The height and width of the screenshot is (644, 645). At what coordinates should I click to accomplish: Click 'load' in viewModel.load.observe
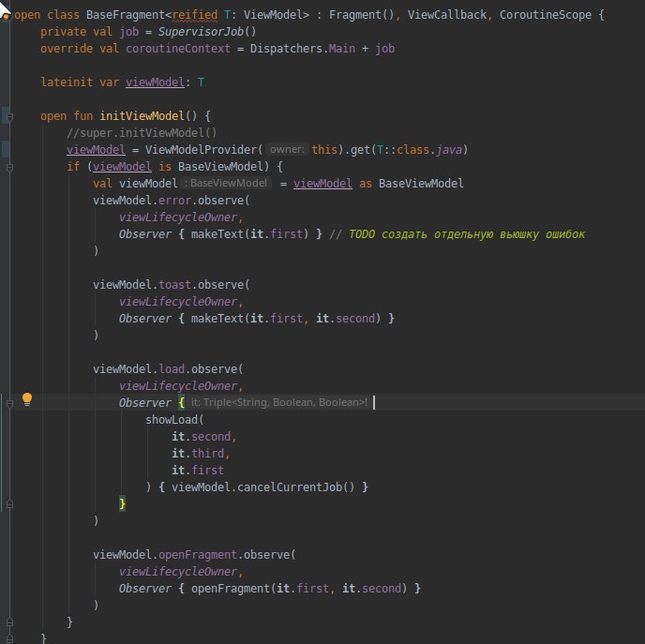(x=172, y=369)
